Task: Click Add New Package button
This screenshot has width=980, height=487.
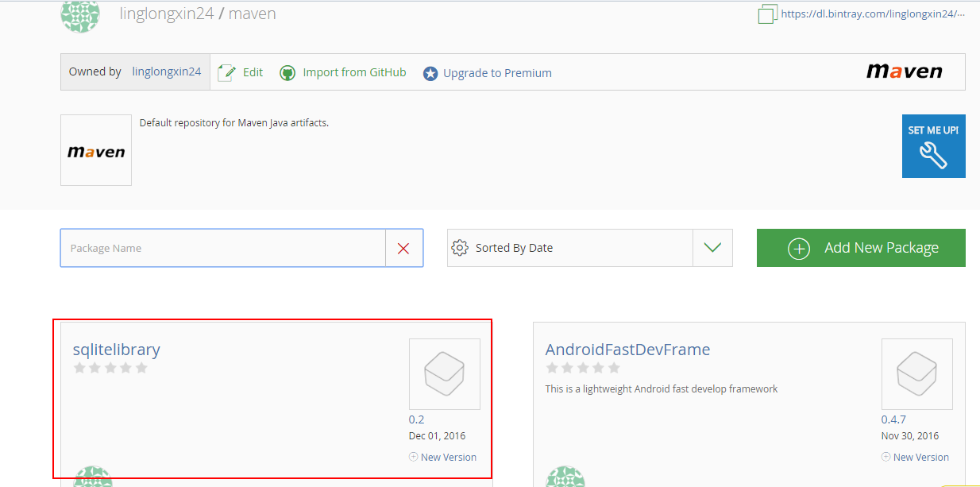Action: pyautogui.click(x=861, y=248)
